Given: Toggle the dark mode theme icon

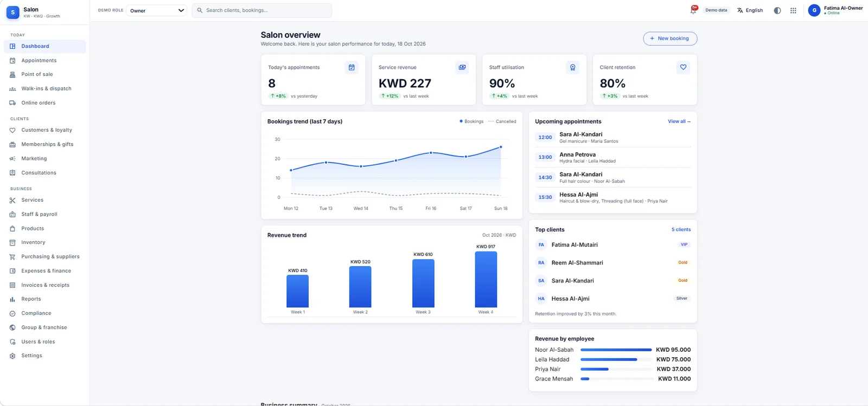Looking at the screenshot, I should [777, 10].
